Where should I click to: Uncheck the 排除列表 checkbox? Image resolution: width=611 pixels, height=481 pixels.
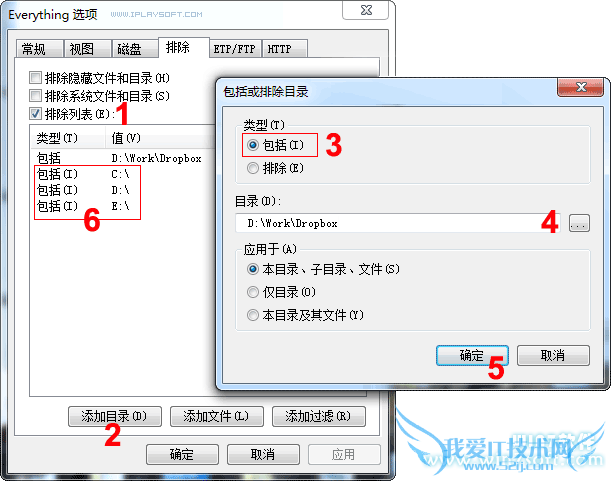click(x=35, y=114)
